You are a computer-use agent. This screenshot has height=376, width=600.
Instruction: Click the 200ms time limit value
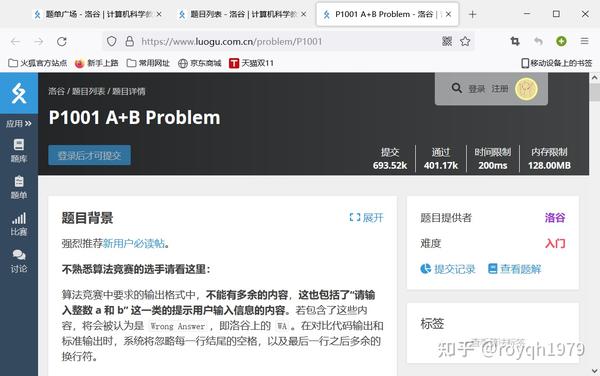coord(493,165)
